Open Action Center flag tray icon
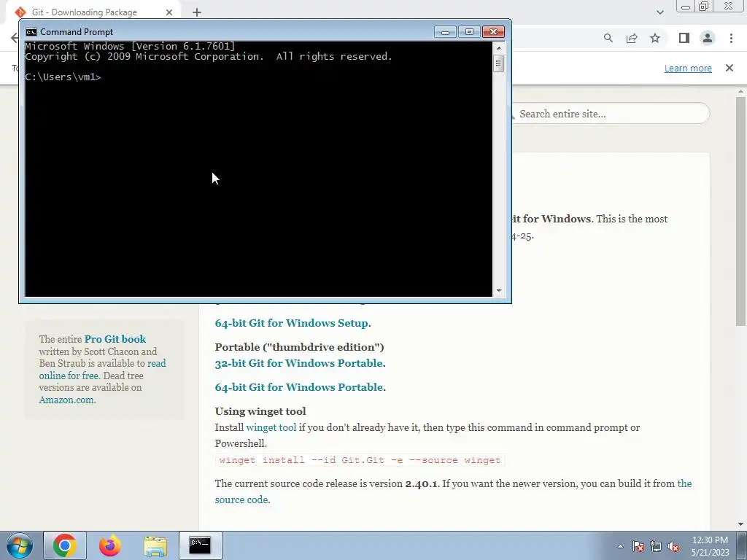This screenshot has height=560, width=747. click(638, 546)
